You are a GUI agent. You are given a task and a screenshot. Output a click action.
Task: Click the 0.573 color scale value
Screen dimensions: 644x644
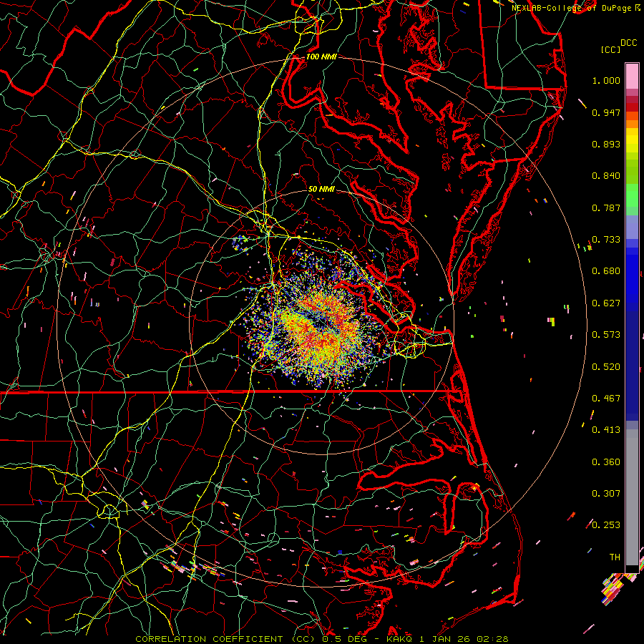click(x=606, y=335)
